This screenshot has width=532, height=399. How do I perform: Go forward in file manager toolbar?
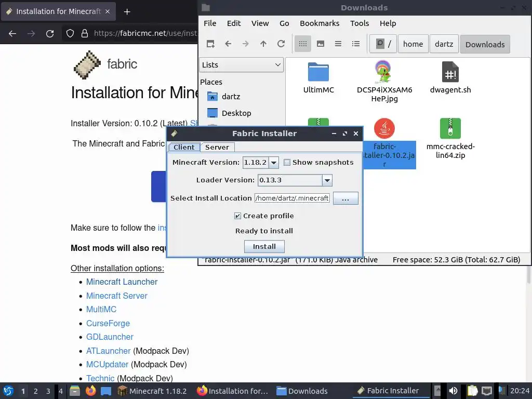pyautogui.click(x=246, y=44)
